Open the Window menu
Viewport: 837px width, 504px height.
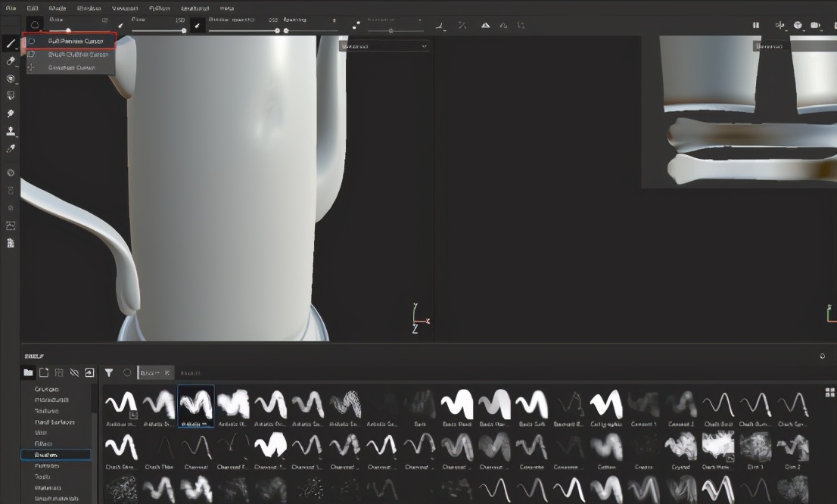89,8
